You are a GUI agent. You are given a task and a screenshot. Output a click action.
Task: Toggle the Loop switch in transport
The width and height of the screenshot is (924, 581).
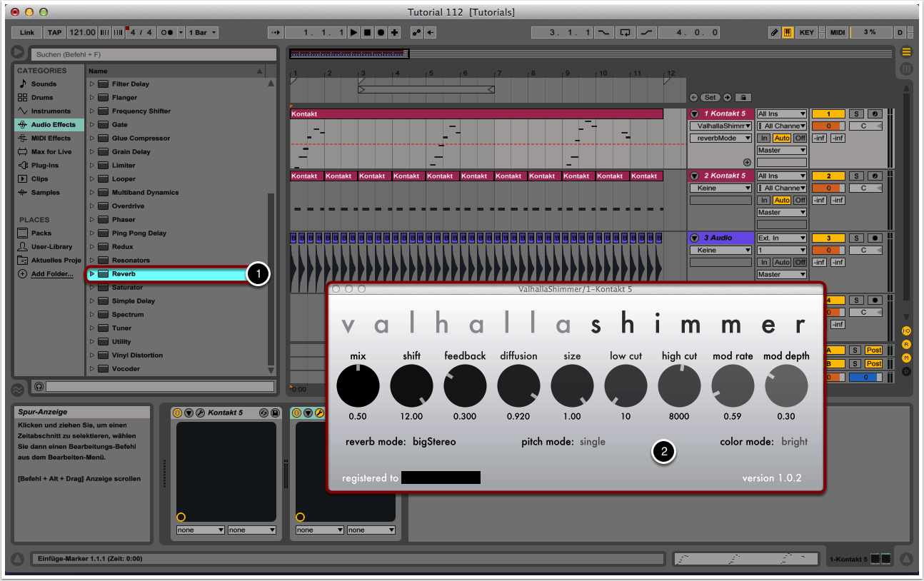click(x=626, y=33)
